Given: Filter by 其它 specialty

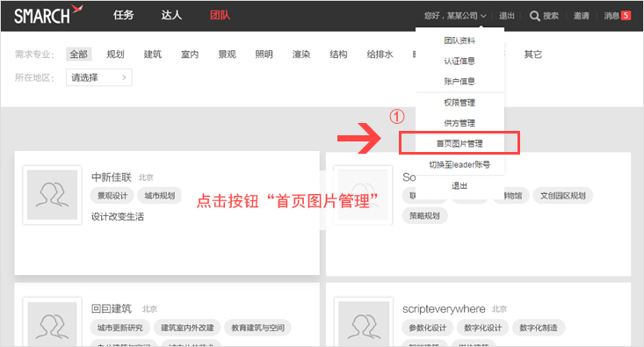Looking at the screenshot, I should [533, 54].
